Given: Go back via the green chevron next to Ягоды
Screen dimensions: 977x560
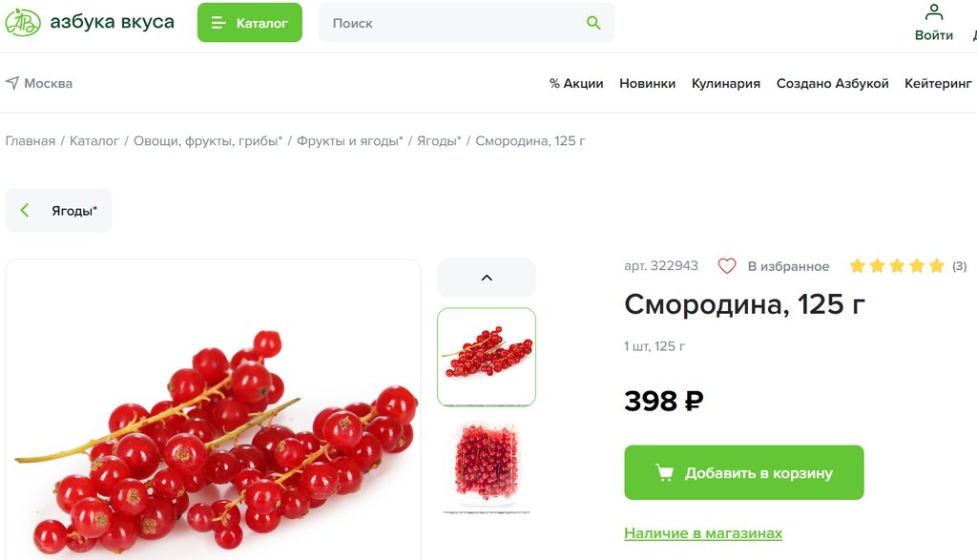Looking at the screenshot, I should pos(25,211).
